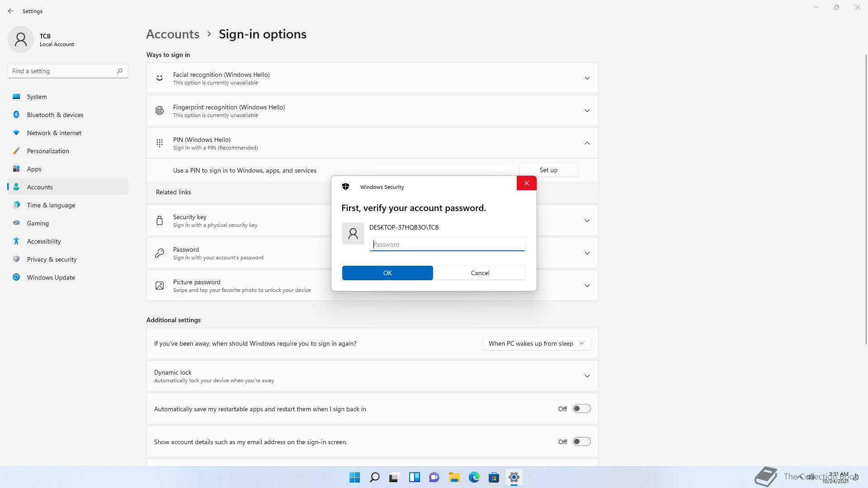Toggle show account details on sign-in screen
This screenshot has height=488, width=868.
click(582, 441)
